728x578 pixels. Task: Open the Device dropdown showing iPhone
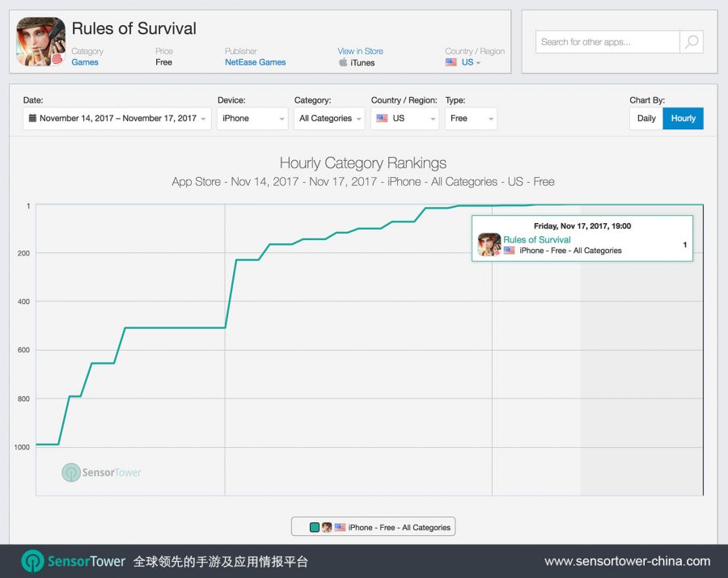click(x=252, y=118)
